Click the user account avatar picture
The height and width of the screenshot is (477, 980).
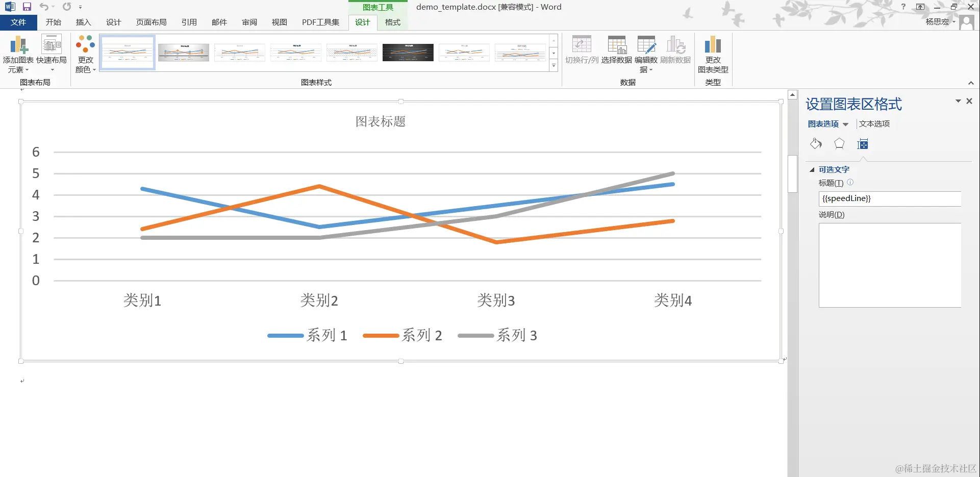click(967, 22)
